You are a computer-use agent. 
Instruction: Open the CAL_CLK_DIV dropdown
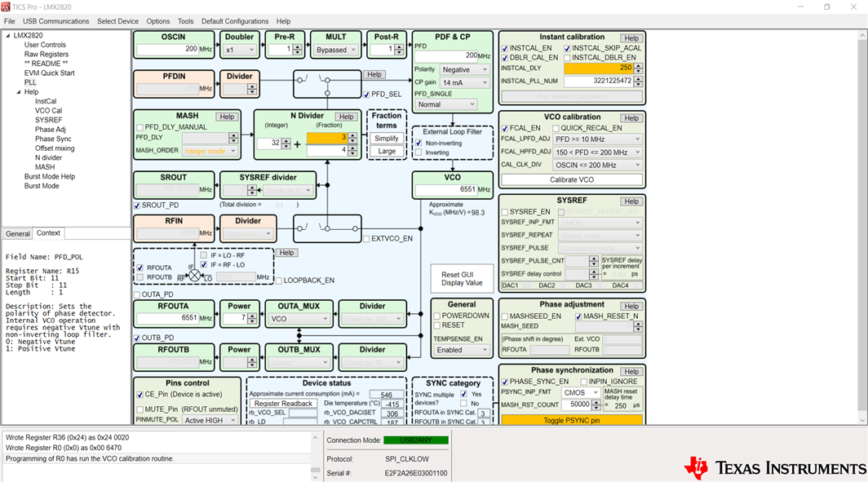pos(597,165)
